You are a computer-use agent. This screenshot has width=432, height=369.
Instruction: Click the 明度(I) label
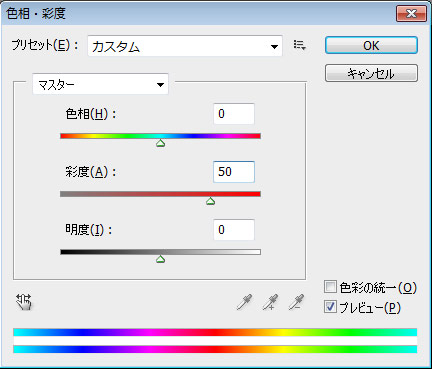(88, 230)
